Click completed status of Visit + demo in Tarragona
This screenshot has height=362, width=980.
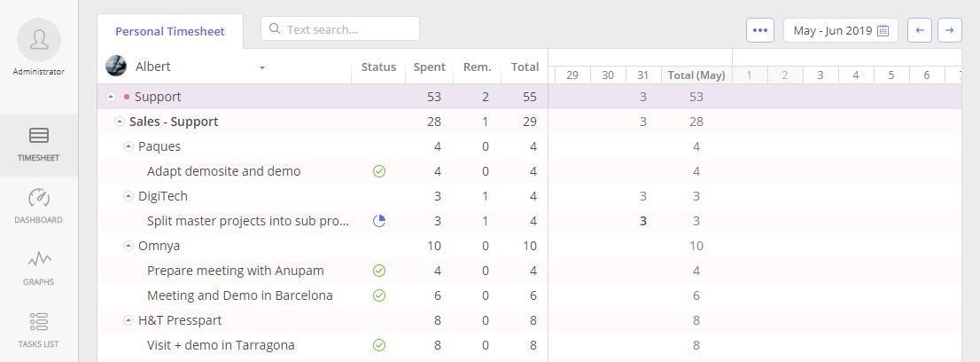click(x=379, y=345)
